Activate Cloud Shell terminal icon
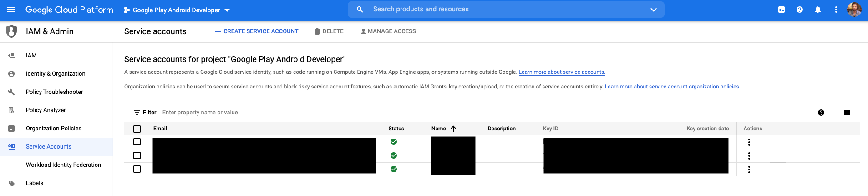The image size is (868, 196). 782,10
